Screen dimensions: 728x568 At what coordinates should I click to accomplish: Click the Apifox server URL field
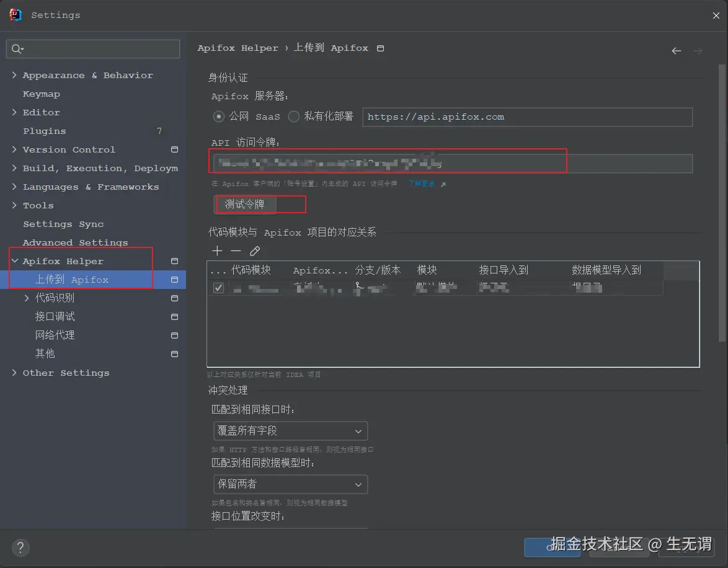click(x=528, y=117)
